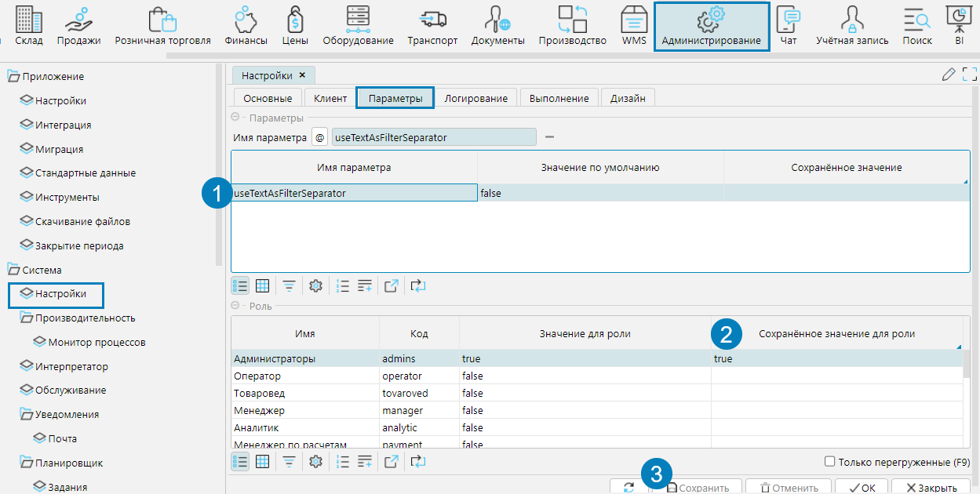Toggle full screen mode for the form
The height and width of the screenshot is (494, 980).
[970, 74]
